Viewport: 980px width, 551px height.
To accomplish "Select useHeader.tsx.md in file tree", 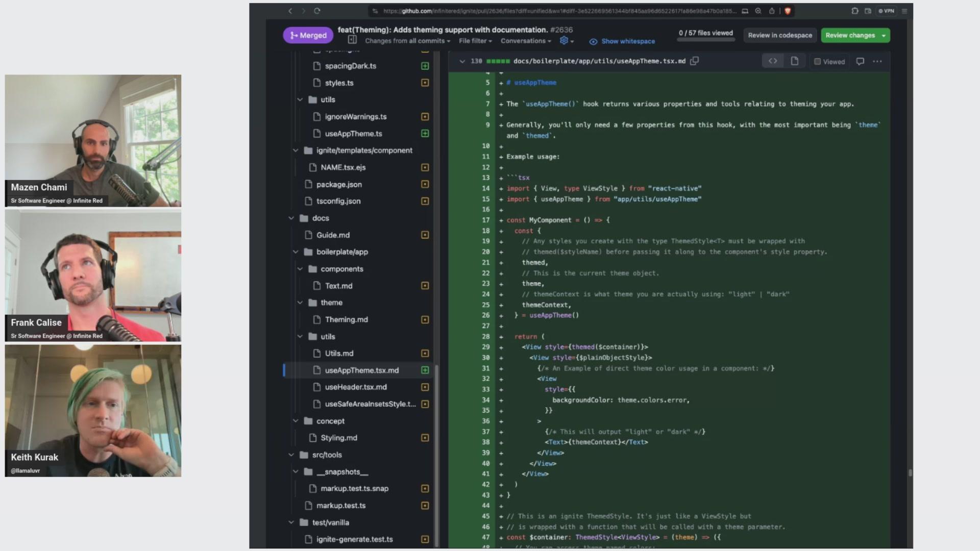I will [x=356, y=387].
